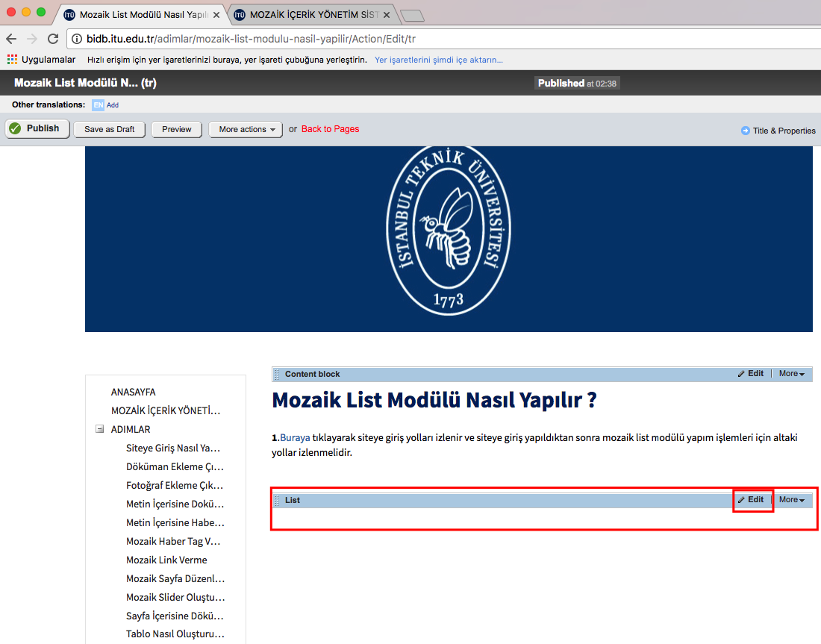821x644 pixels.
Task: Click the address bar URL field
Action: click(445, 39)
